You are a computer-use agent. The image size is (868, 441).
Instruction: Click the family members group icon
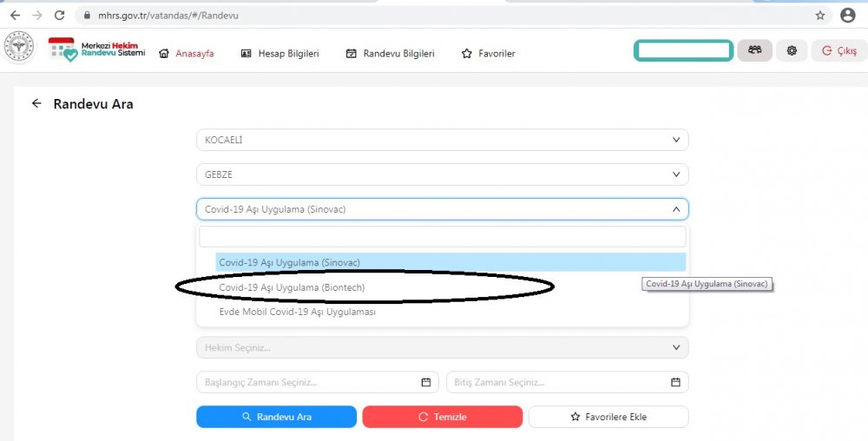point(754,50)
